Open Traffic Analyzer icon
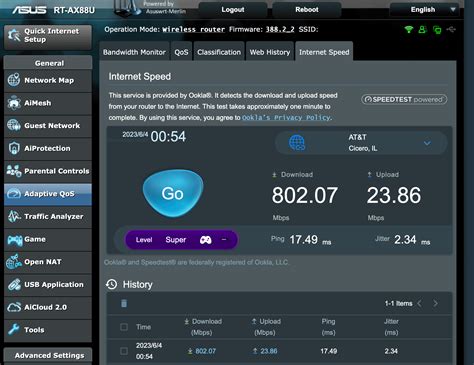 point(14,216)
